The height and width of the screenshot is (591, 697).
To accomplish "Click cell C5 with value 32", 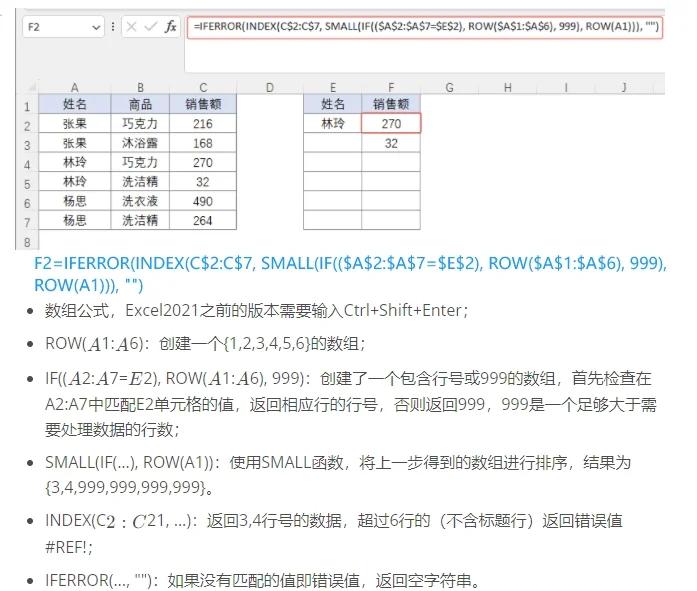I will pos(203,181).
